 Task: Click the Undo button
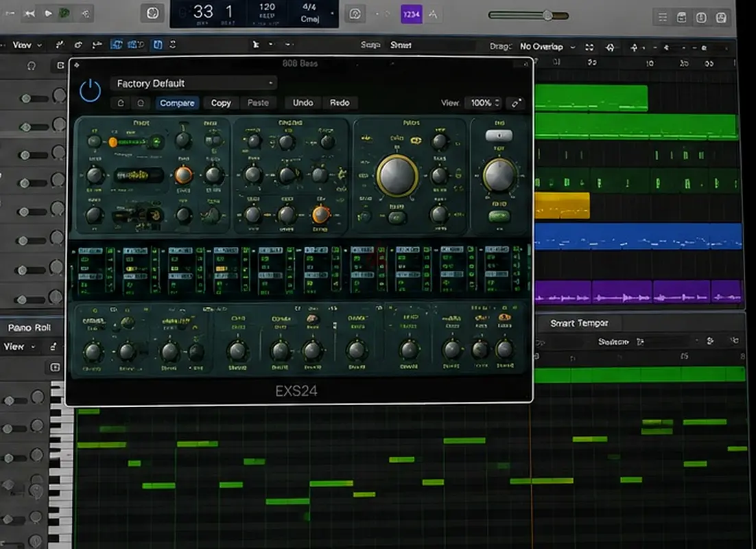(x=303, y=103)
